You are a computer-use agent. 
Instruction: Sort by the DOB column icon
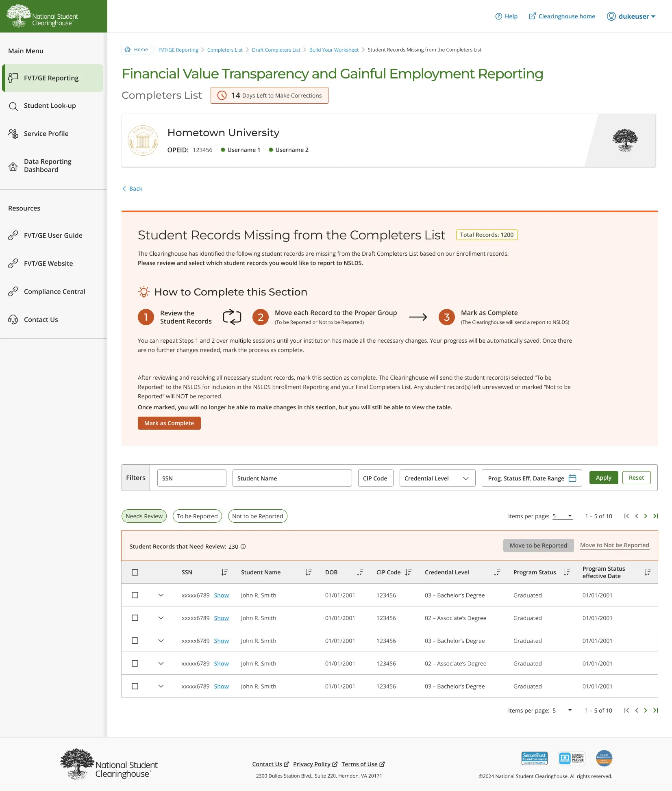pos(360,572)
